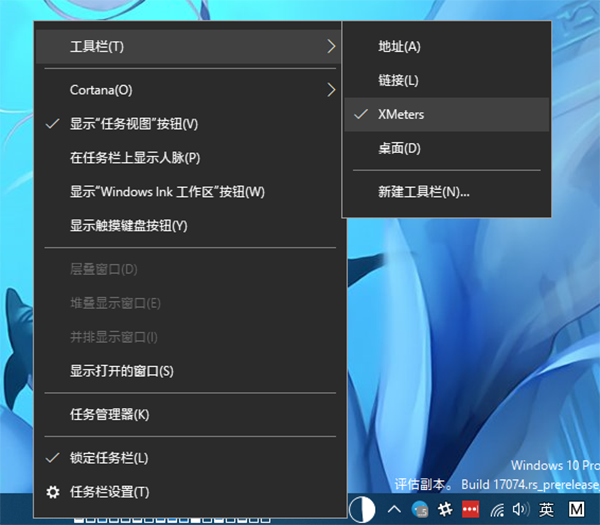Click the M input method icon
The height and width of the screenshot is (525, 600).
[x=576, y=509]
